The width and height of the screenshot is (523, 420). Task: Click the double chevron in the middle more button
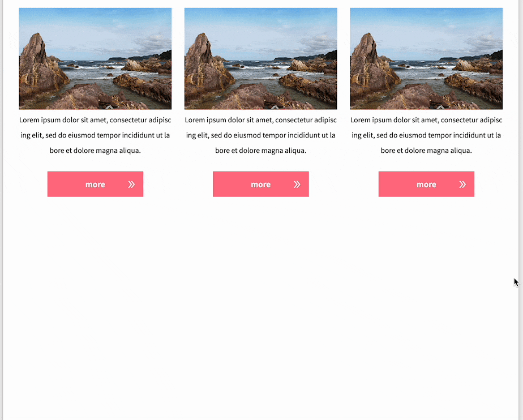pyautogui.click(x=297, y=185)
